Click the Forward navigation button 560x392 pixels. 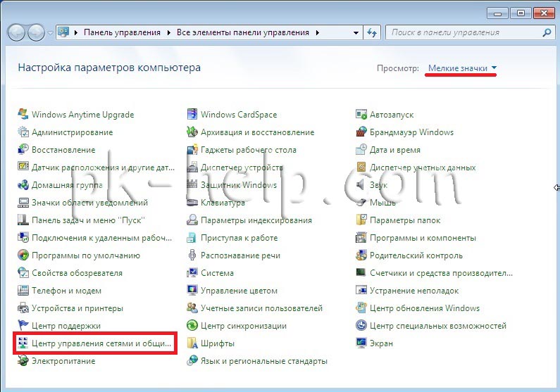[37, 33]
